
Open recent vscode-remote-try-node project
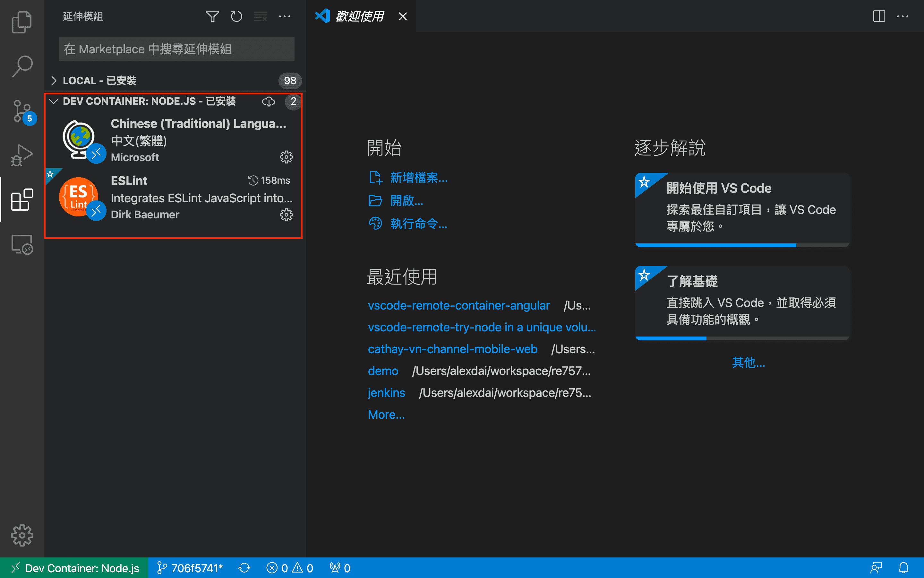[x=482, y=327]
